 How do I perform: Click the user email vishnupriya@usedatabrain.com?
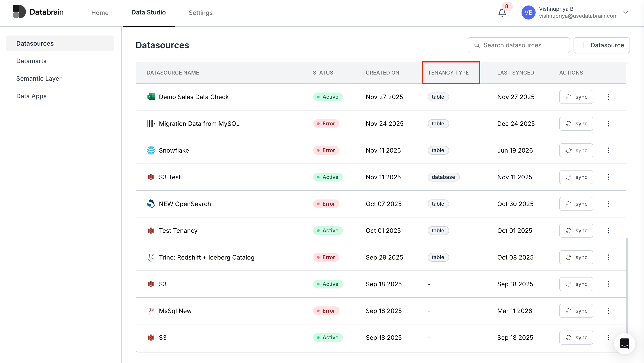[x=578, y=16]
